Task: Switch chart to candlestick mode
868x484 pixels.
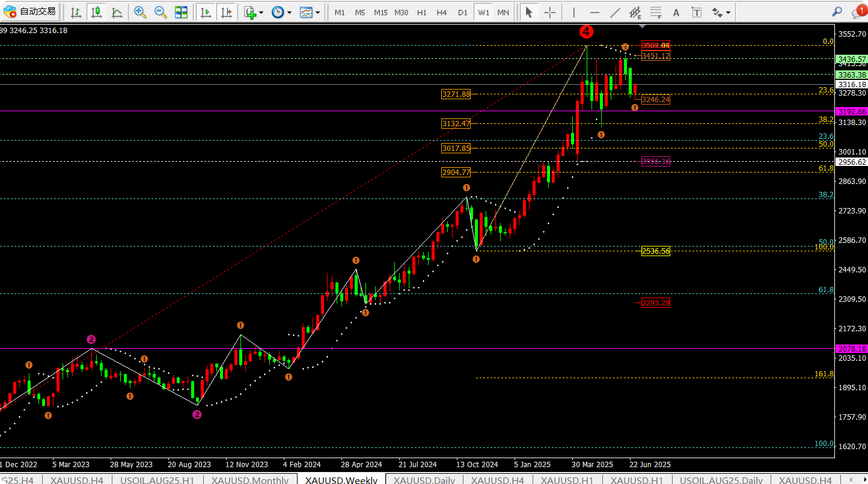Action: (96, 12)
